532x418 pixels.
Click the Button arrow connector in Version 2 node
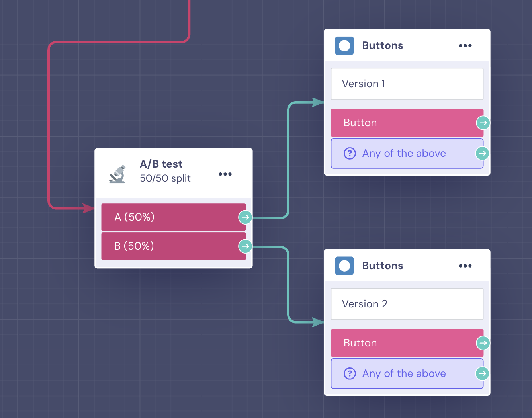coord(483,343)
